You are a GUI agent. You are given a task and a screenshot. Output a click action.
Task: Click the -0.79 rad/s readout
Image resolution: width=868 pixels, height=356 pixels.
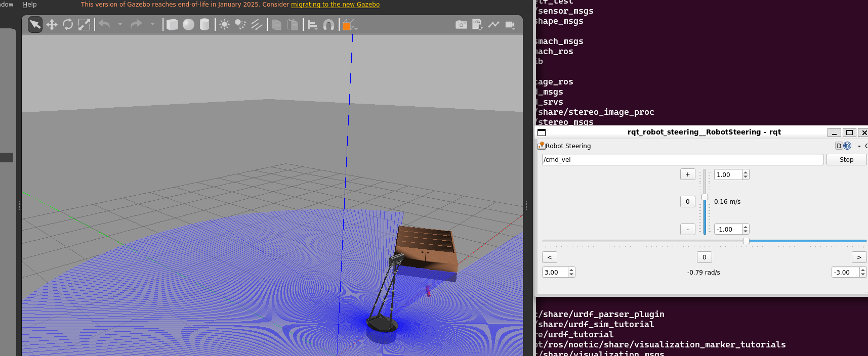704,272
